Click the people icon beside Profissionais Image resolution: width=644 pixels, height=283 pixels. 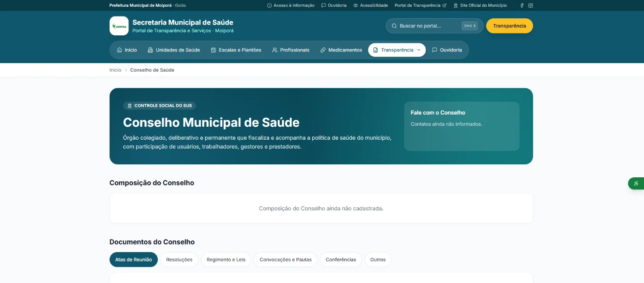(275, 50)
